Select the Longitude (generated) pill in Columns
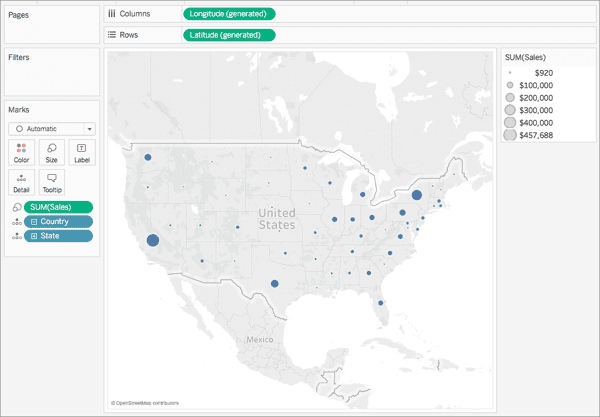The height and width of the screenshot is (417, 600). coord(229,16)
